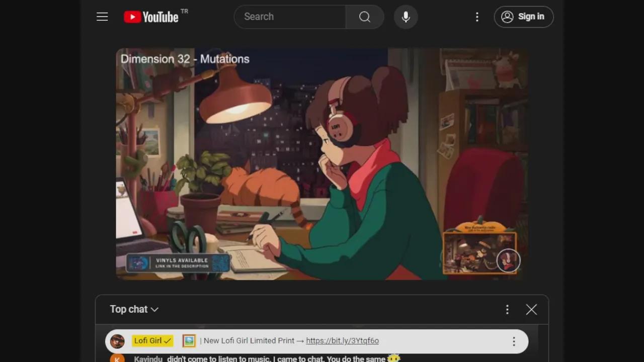Open the hamburger guide menu
Viewport: 644px width, 362px height.
click(102, 17)
